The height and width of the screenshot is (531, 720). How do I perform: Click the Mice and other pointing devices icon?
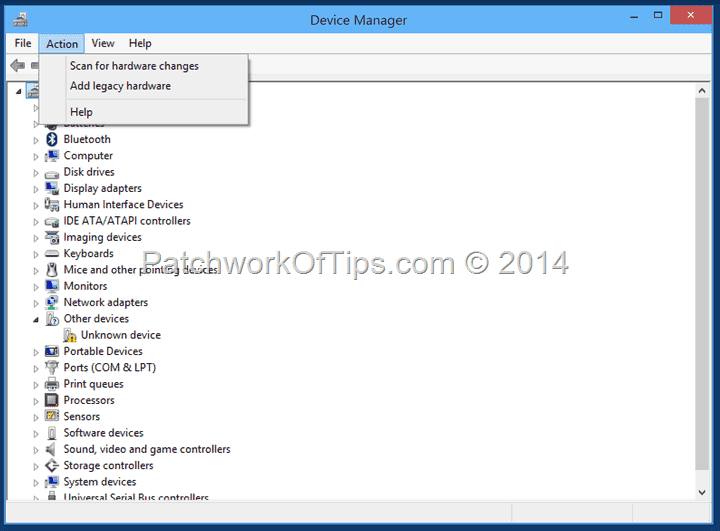coord(52,270)
